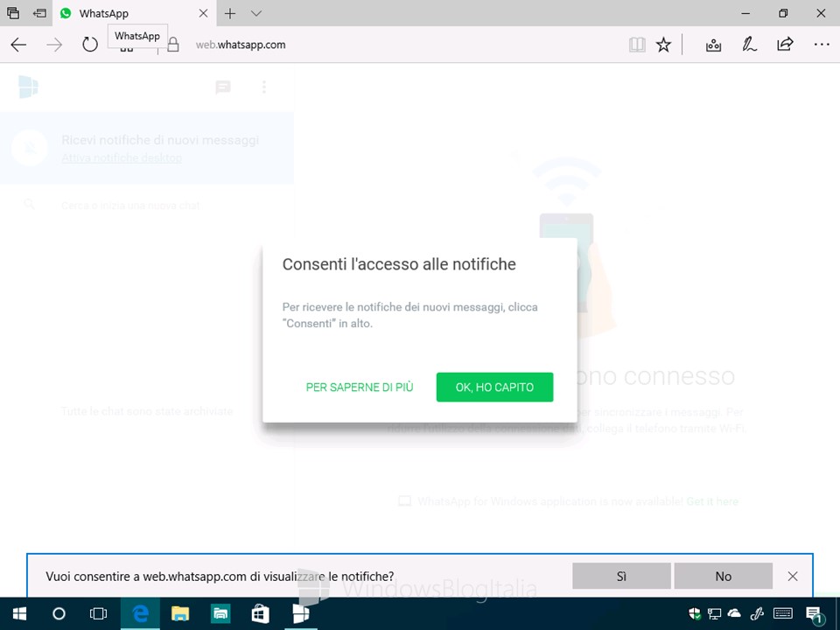Reload the WhatsApp web page

(x=90, y=45)
